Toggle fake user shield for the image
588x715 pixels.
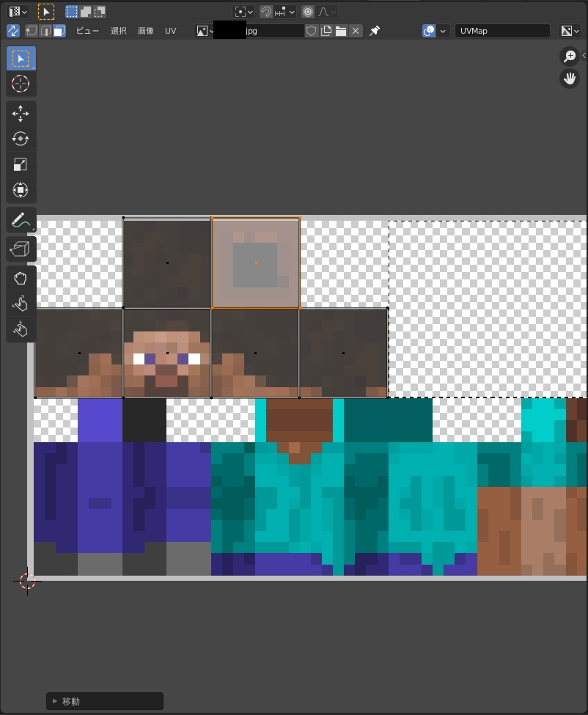pyautogui.click(x=312, y=31)
